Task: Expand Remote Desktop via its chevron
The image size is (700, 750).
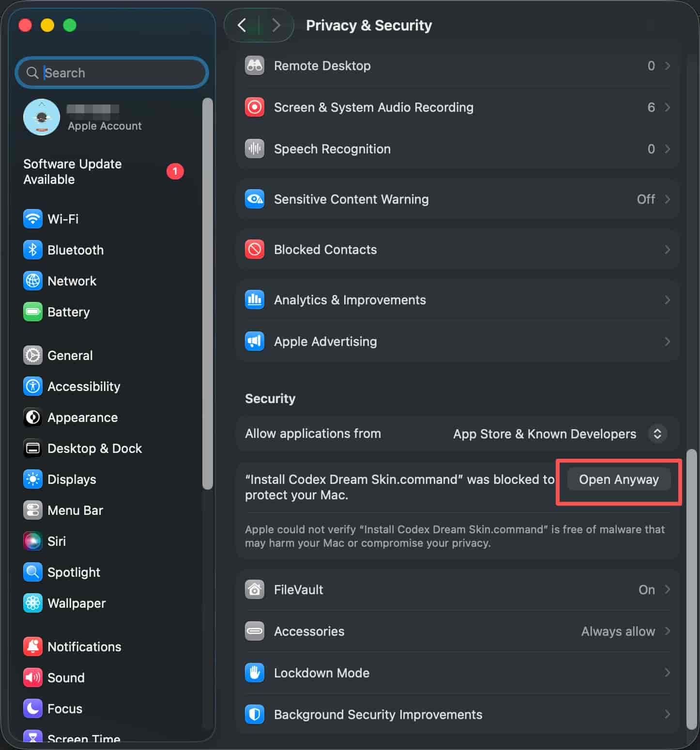Action: [x=668, y=65]
